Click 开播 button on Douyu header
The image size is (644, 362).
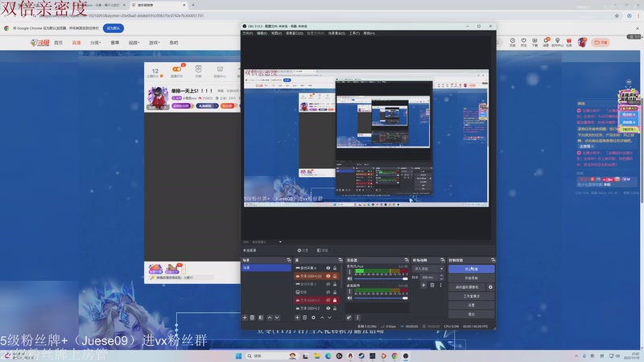tap(601, 43)
